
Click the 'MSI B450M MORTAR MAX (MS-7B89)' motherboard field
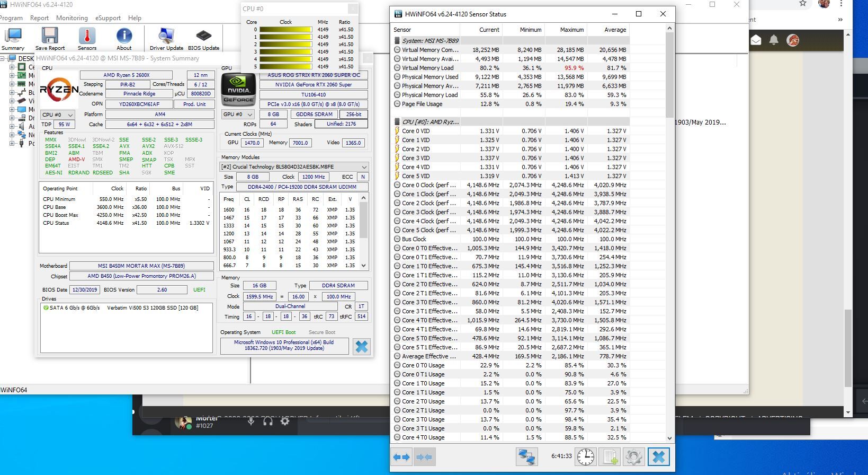tap(141, 266)
